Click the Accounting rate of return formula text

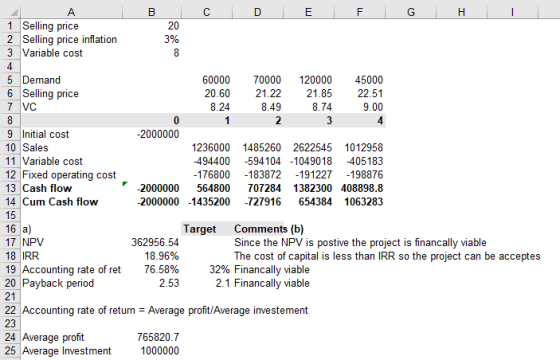(165, 310)
